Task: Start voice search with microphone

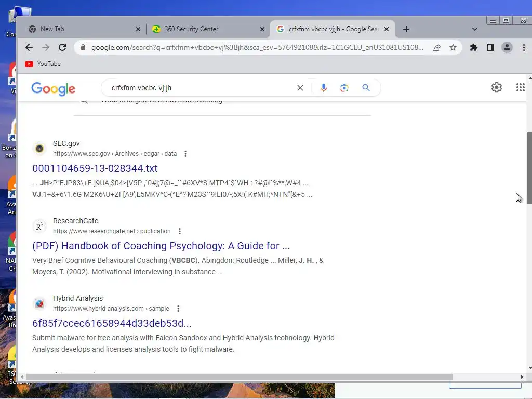Action: pyautogui.click(x=324, y=88)
